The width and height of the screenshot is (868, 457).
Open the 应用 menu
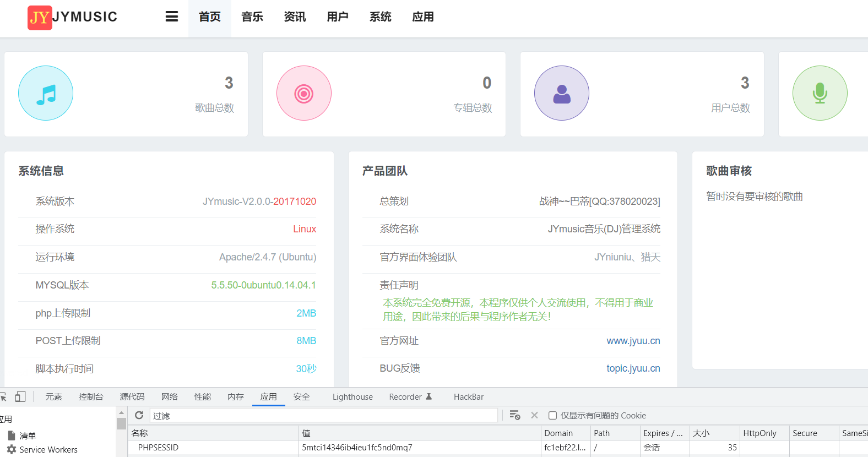tap(423, 17)
